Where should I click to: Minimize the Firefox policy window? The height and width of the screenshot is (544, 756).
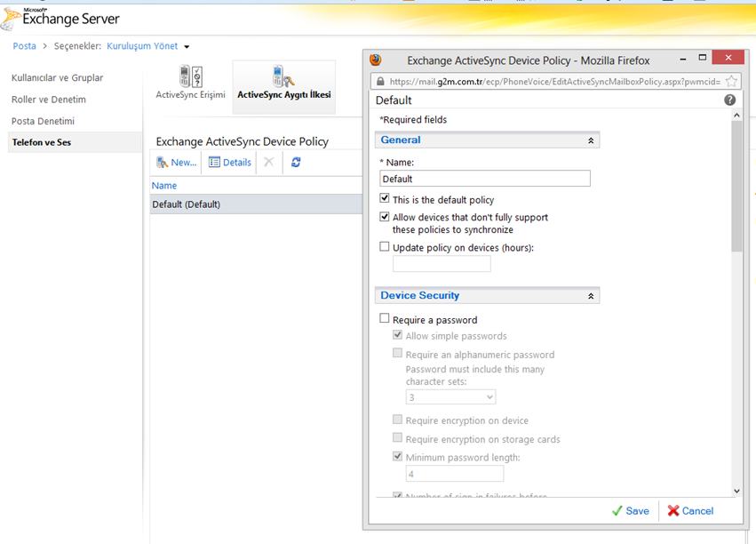[x=683, y=59]
